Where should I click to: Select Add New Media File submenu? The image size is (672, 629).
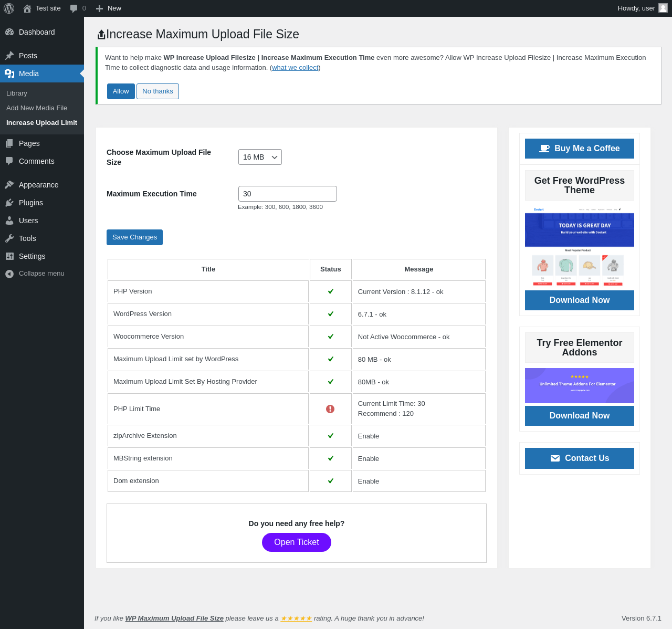coord(37,108)
